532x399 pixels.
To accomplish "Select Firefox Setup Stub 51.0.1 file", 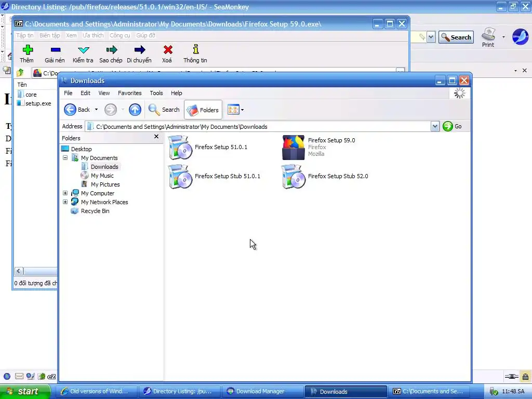I will click(214, 177).
